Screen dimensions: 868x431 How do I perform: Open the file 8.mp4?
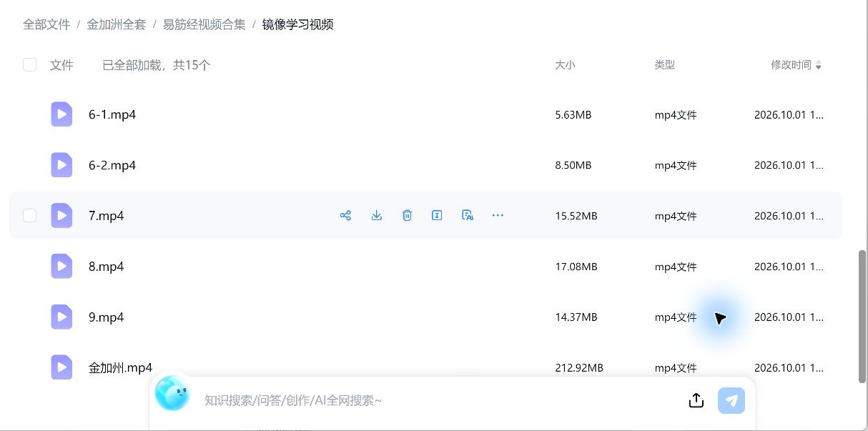pyautogui.click(x=107, y=267)
